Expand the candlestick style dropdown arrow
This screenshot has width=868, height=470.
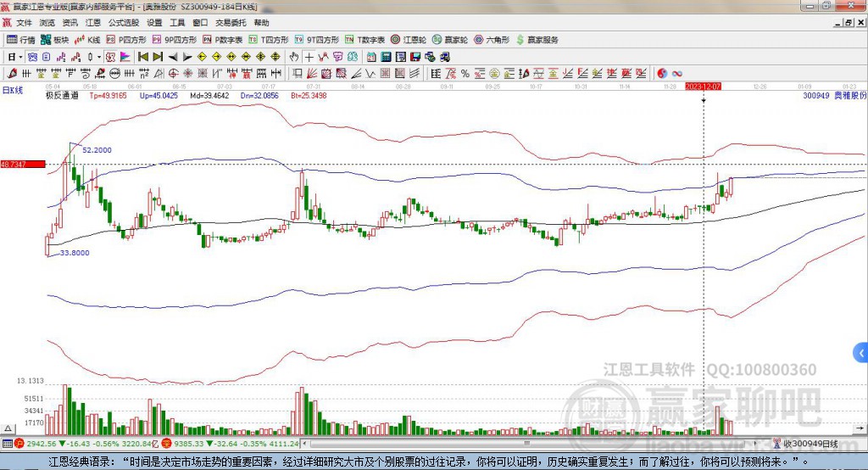[98, 57]
